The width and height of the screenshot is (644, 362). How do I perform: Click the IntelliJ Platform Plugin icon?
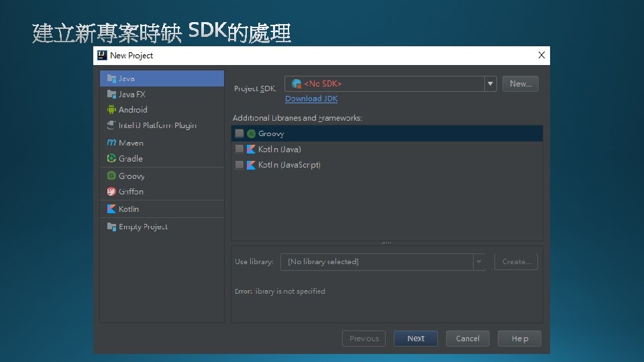[x=111, y=125]
